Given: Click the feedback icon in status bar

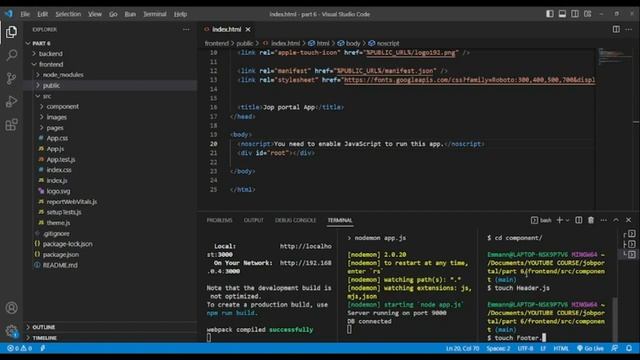Looking at the screenshot, I should pyautogui.click(x=615, y=348).
